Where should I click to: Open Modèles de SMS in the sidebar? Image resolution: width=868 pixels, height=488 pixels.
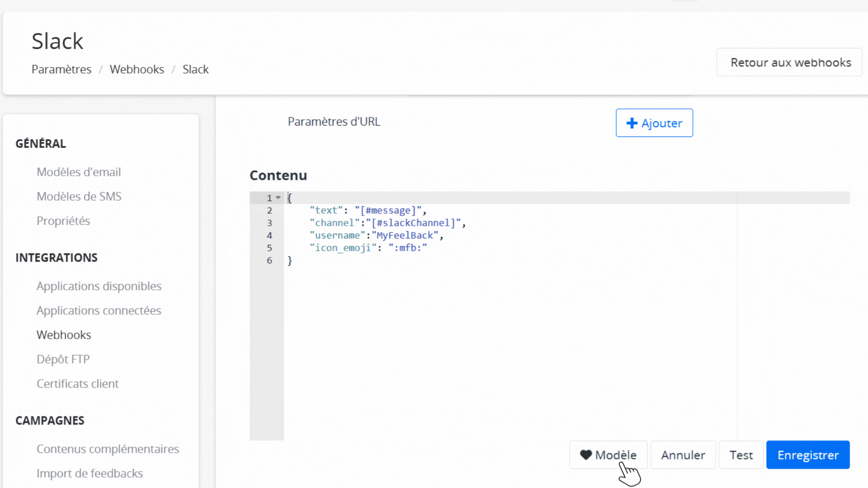[79, 196]
